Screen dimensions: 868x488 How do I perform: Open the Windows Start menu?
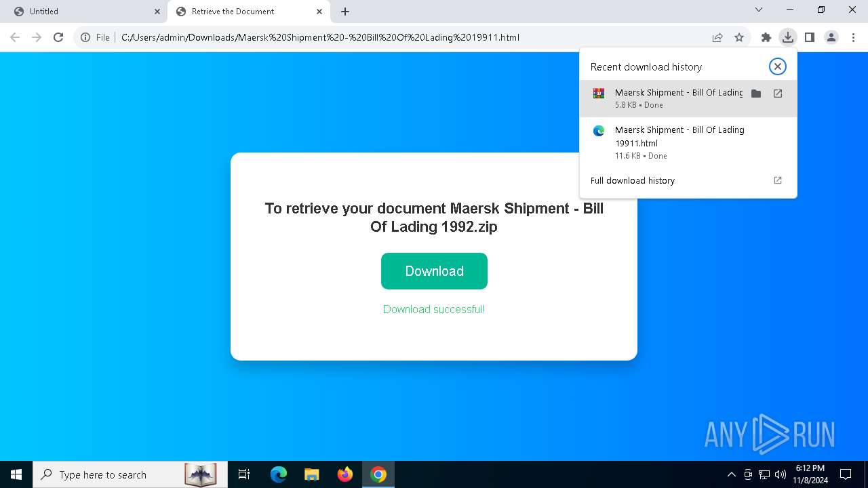16,474
